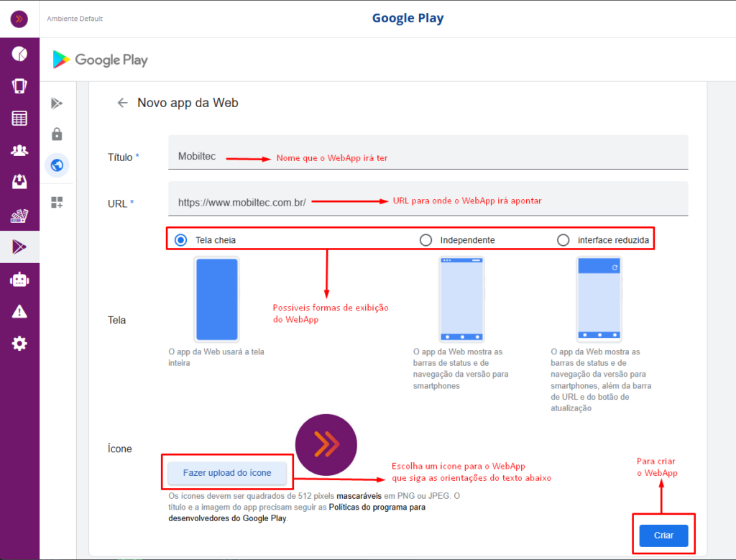Click the Google Play page title
Viewport: 736px width, 560px height.
(408, 18)
